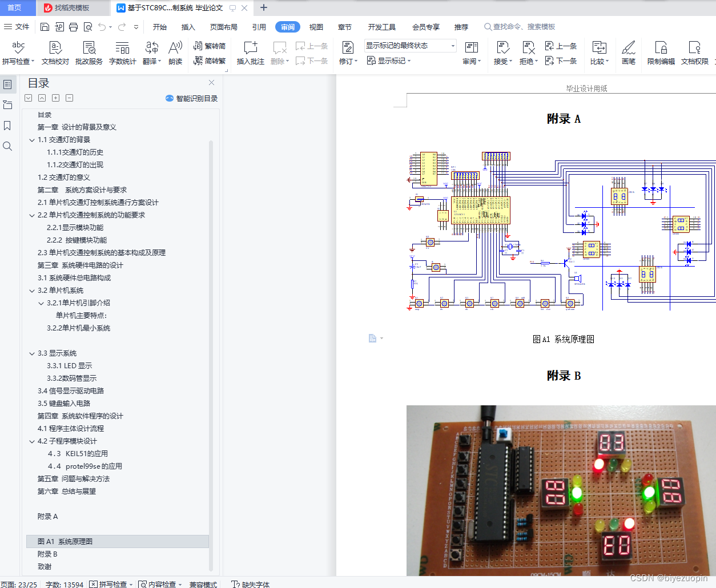The height and width of the screenshot is (588, 716).
Task: Collapse the 3.2 单片机系统 tree node
Action: click(x=32, y=291)
